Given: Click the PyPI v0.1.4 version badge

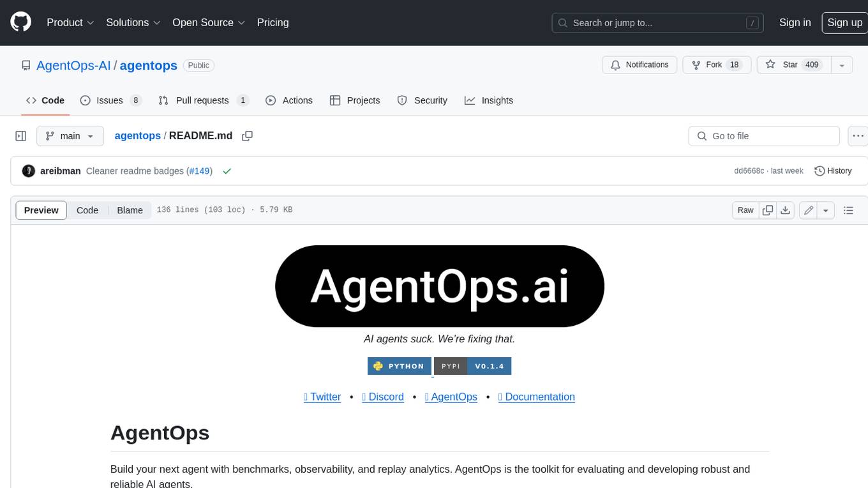Looking at the screenshot, I should [x=473, y=366].
